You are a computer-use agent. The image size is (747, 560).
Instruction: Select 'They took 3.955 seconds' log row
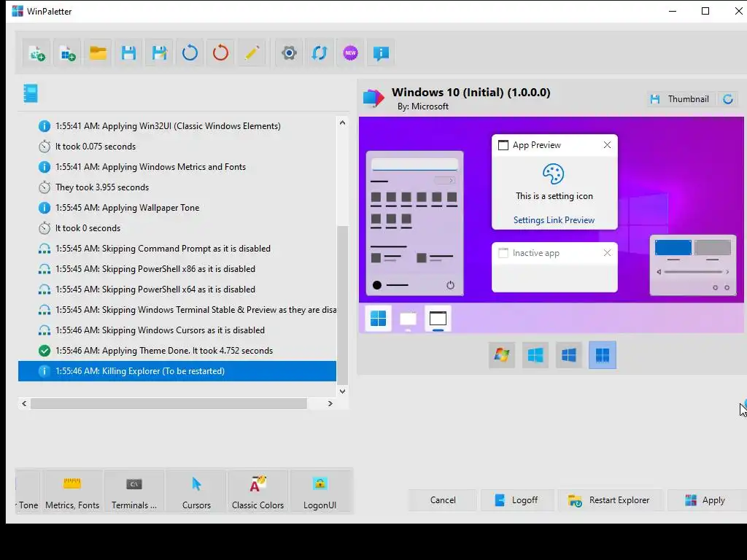coord(177,187)
